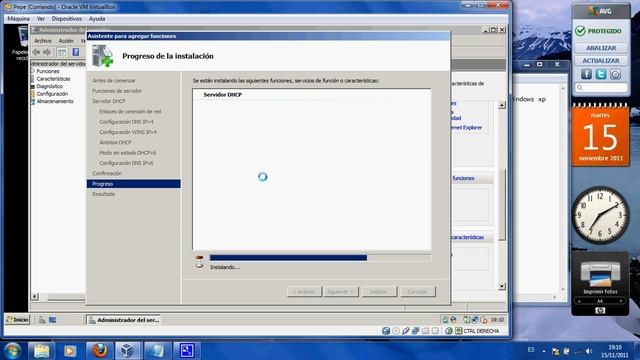Open the blue square app in the taskbar
640x360 pixels.
tap(187, 351)
